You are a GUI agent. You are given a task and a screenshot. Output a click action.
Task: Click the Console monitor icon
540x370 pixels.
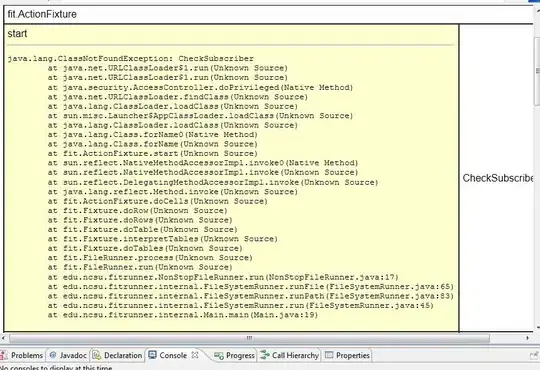(x=152, y=354)
